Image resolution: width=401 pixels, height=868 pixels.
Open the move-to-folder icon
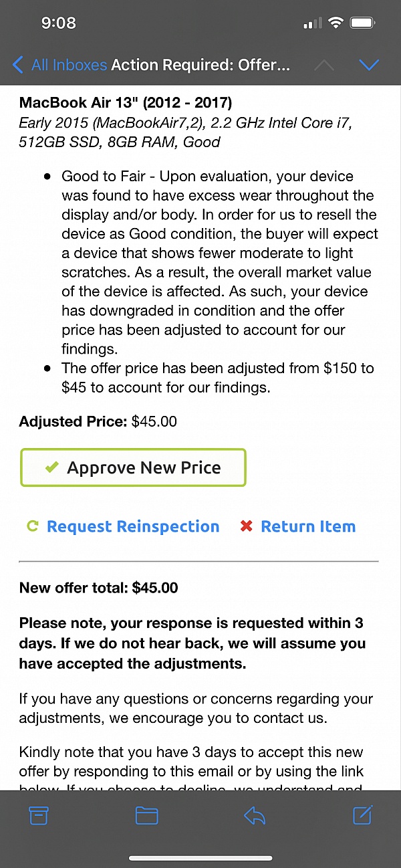146,815
